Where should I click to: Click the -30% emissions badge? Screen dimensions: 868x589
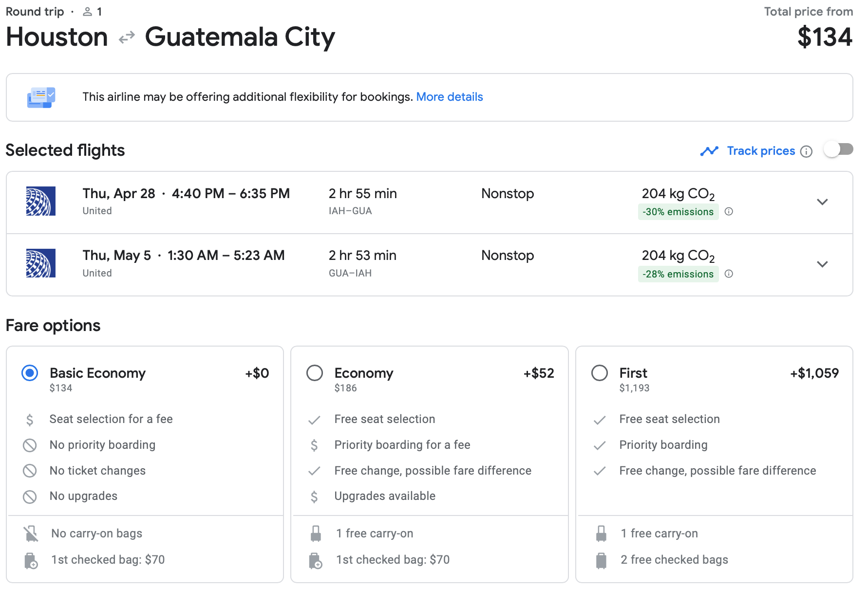(x=678, y=212)
